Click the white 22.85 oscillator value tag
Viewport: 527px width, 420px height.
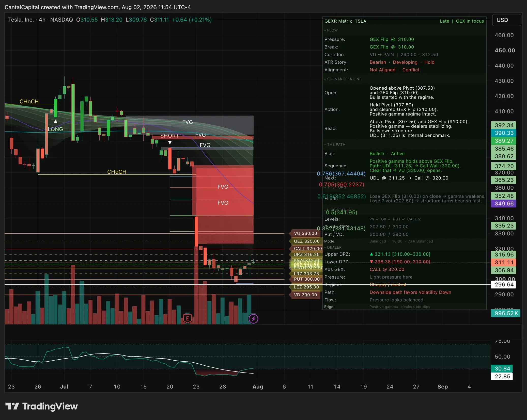502,376
